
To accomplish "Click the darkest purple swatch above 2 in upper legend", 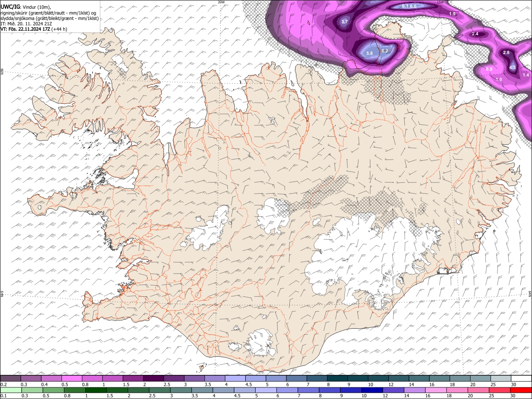I will pos(153,378).
